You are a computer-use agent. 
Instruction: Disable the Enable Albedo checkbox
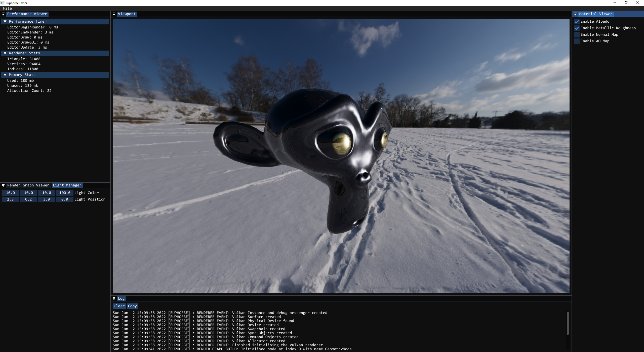tap(577, 22)
